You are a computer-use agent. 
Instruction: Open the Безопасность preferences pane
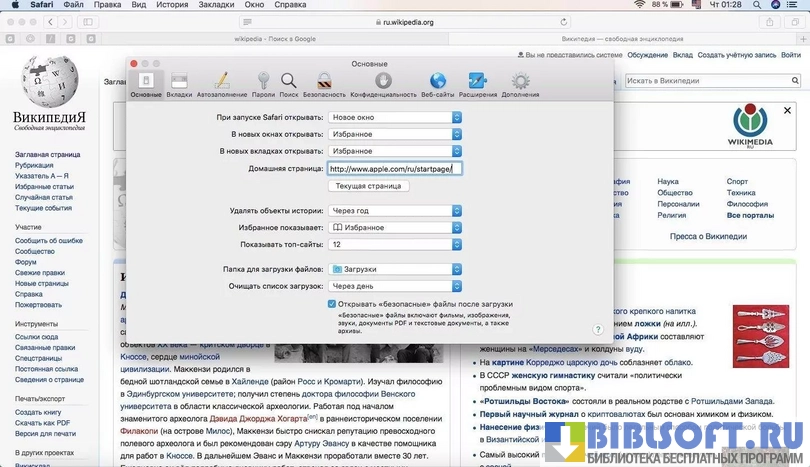coord(324,84)
